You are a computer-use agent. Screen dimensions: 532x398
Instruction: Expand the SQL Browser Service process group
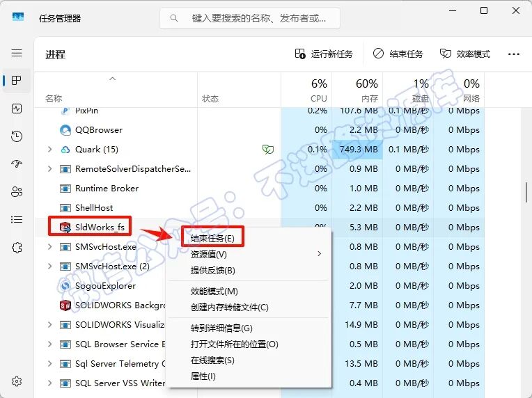pyautogui.click(x=50, y=344)
